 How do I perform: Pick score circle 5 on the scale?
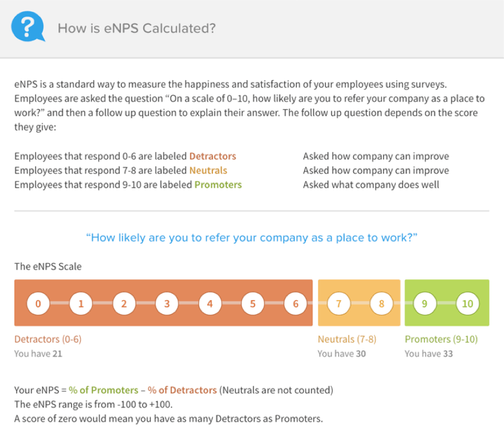[x=253, y=303]
